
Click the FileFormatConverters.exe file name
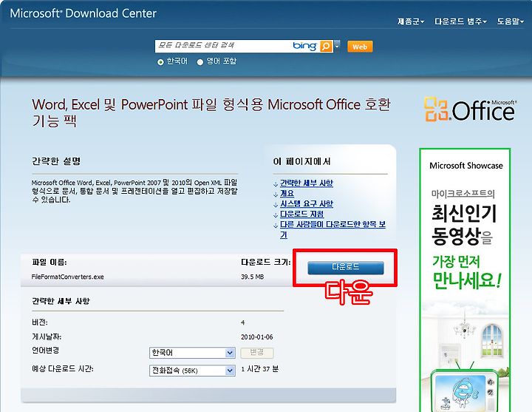(67, 277)
